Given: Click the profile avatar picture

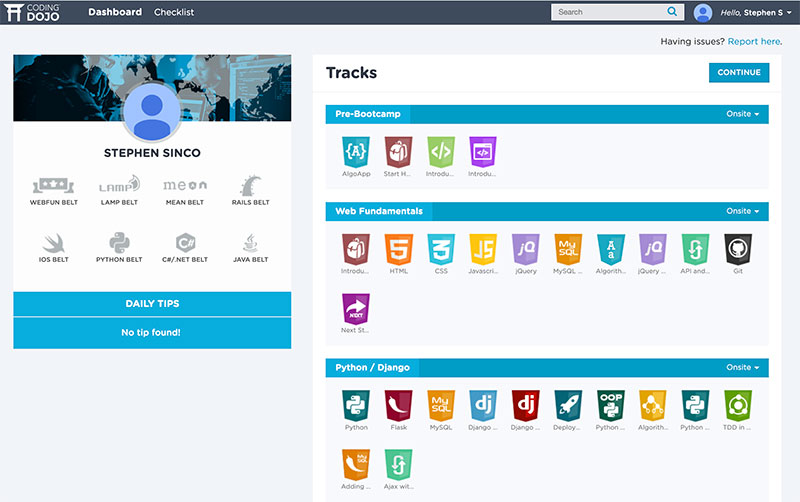Looking at the screenshot, I should click(x=152, y=112).
